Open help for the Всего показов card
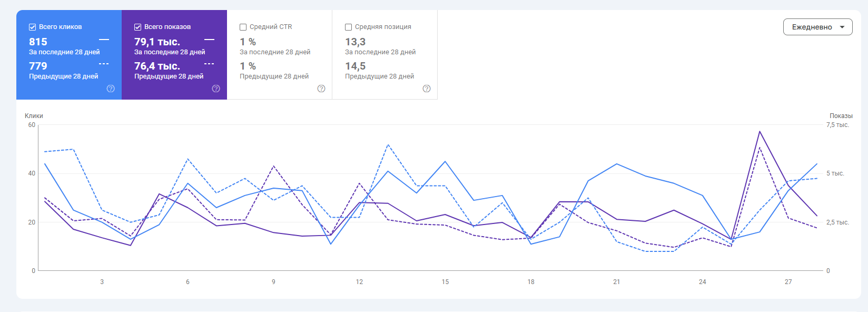Screen dimensions: 868x312 [216, 89]
